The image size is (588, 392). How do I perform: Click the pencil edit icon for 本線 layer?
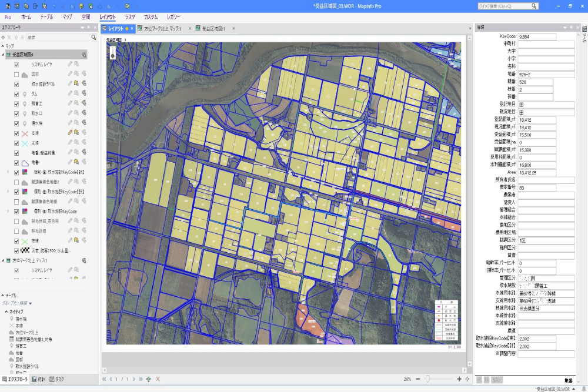(x=69, y=133)
